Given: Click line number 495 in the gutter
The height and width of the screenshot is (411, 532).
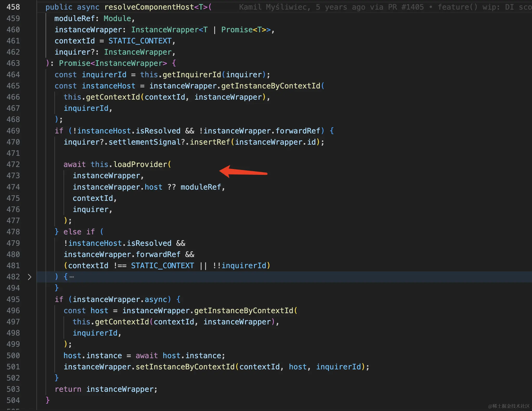Looking at the screenshot, I should pos(13,299).
